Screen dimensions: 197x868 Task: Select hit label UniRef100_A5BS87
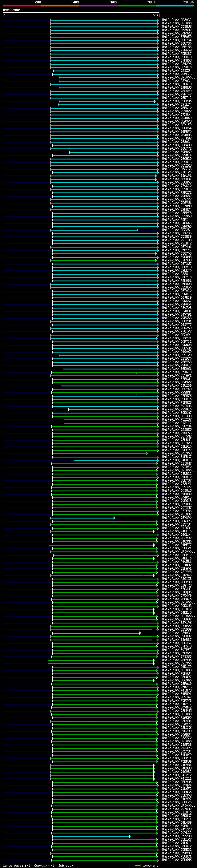(177, 54)
